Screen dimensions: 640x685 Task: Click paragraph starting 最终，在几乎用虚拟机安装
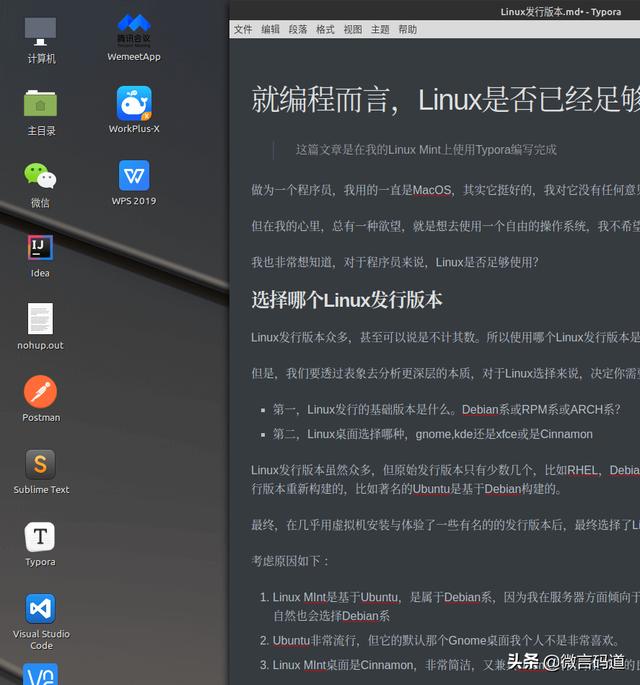(x=446, y=525)
